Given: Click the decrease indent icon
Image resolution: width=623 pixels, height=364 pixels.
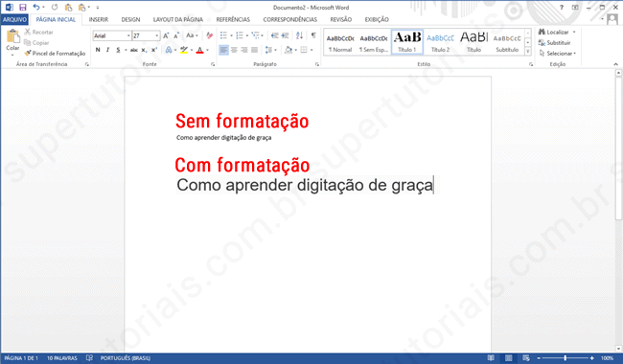Looking at the screenshot, I should [x=274, y=35].
